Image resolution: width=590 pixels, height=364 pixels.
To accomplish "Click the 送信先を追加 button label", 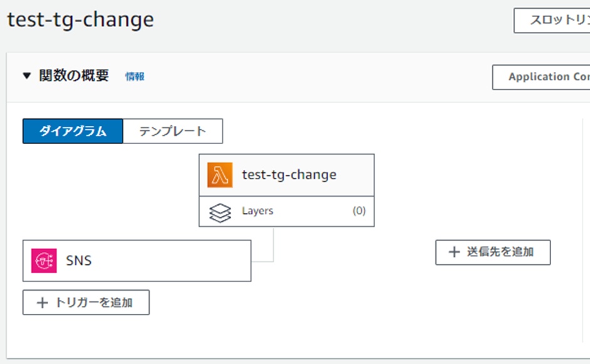I will pyautogui.click(x=500, y=252).
